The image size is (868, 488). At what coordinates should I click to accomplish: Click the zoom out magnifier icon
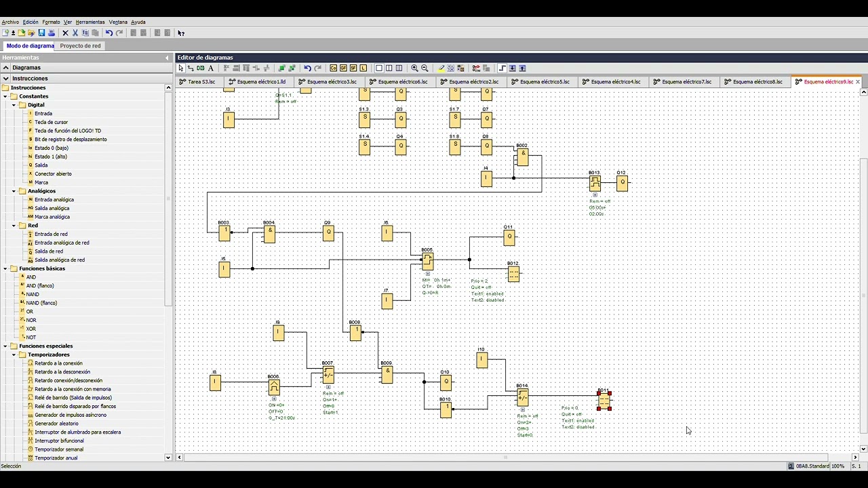(x=425, y=68)
